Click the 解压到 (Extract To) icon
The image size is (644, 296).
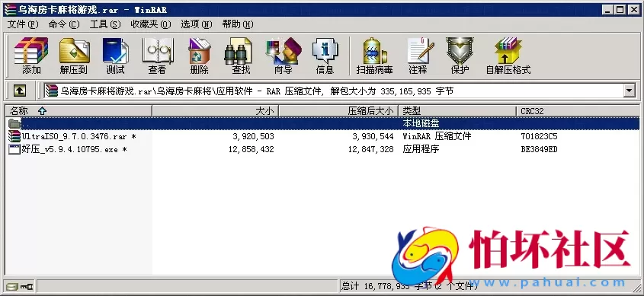(74, 56)
